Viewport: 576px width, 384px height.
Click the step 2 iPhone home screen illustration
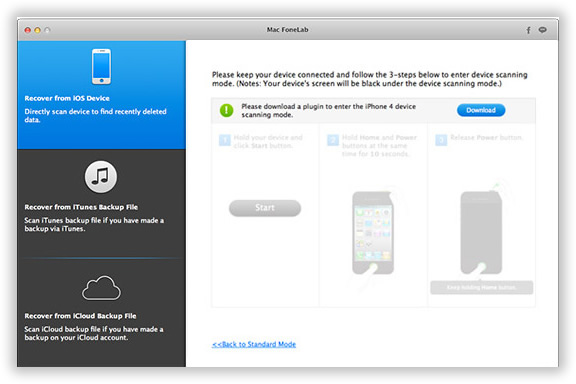tap(373, 233)
